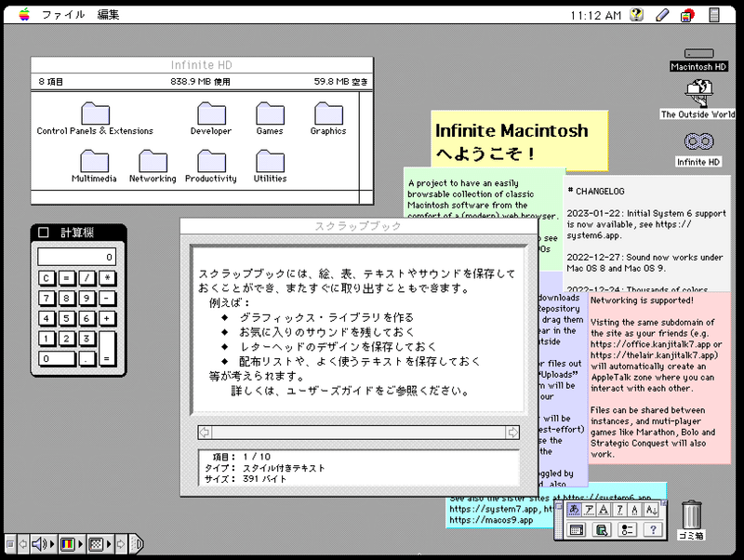Click the color monitor icon in control strip
Screen dimensions: 744x560
67,544
